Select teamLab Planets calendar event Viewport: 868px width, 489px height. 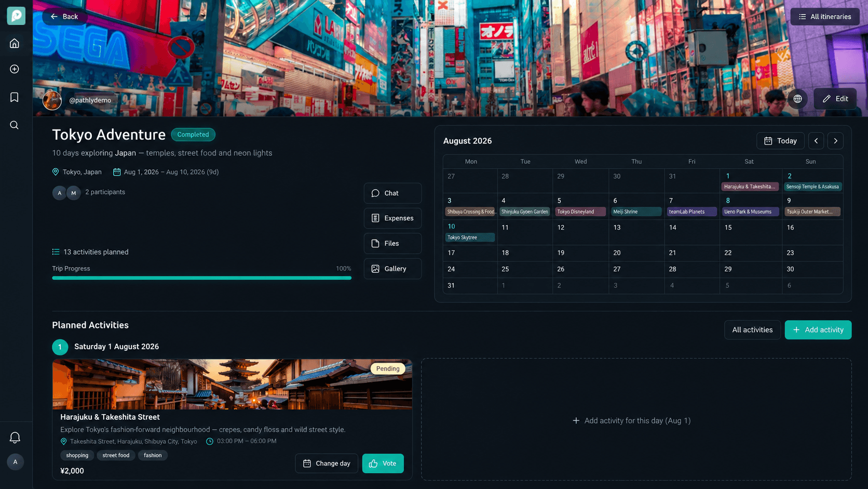coord(692,212)
